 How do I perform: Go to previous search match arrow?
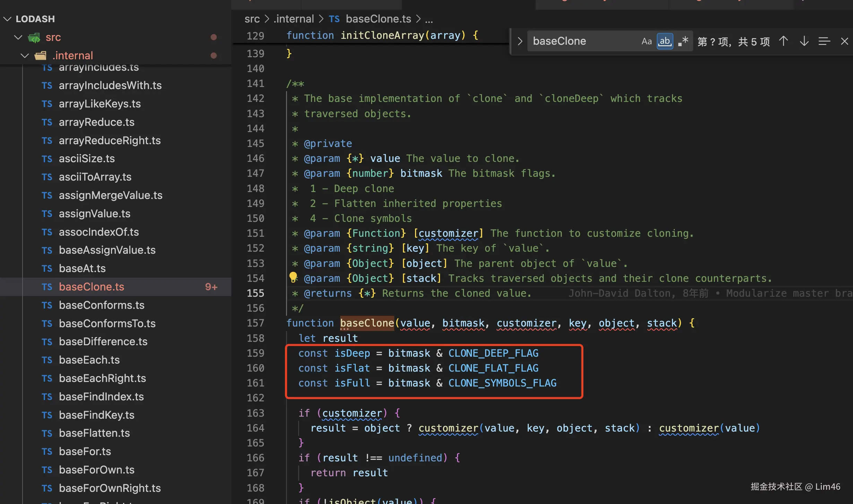tap(783, 41)
